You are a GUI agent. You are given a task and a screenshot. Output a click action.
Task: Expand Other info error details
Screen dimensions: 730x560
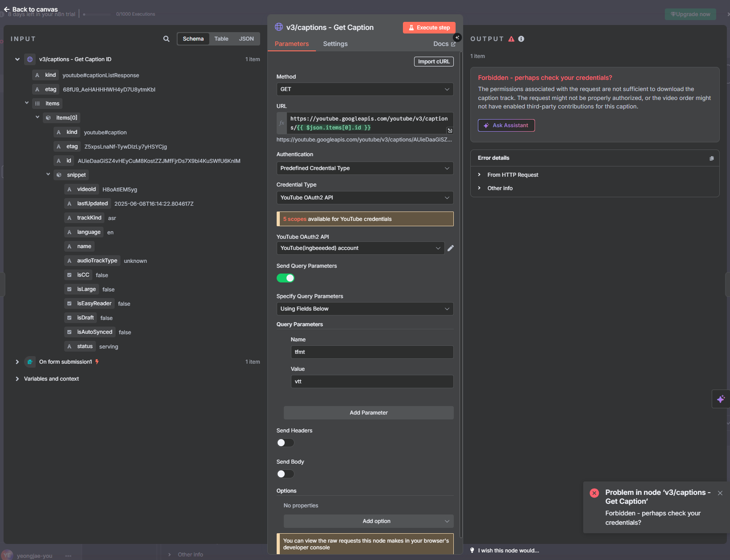coord(480,188)
